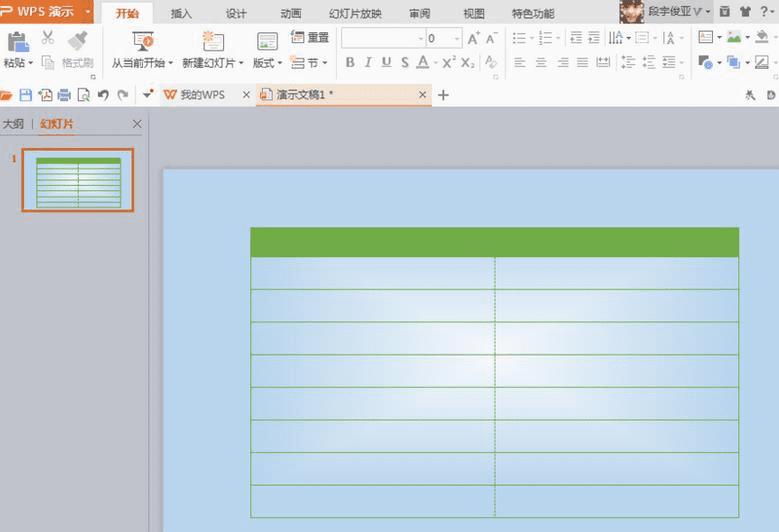The image size is (779, 532).
Task: Select slide 1 thumbnail
Action: (x=78, y=180)
